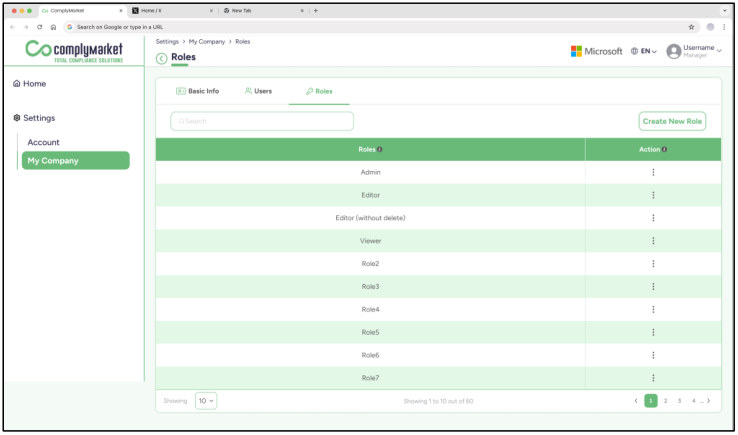Click inside the roles Search field
This screenshot has height=435, width=738.
[x=262, y=121]
